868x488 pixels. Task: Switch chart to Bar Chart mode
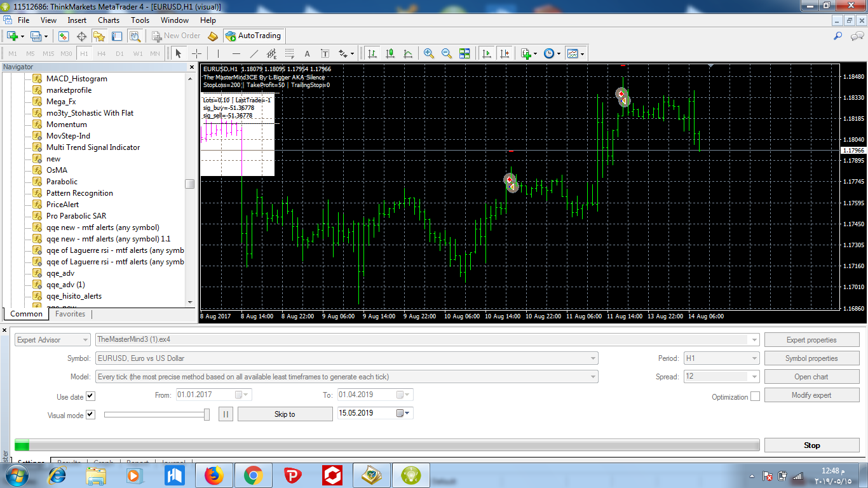[372, 53]
